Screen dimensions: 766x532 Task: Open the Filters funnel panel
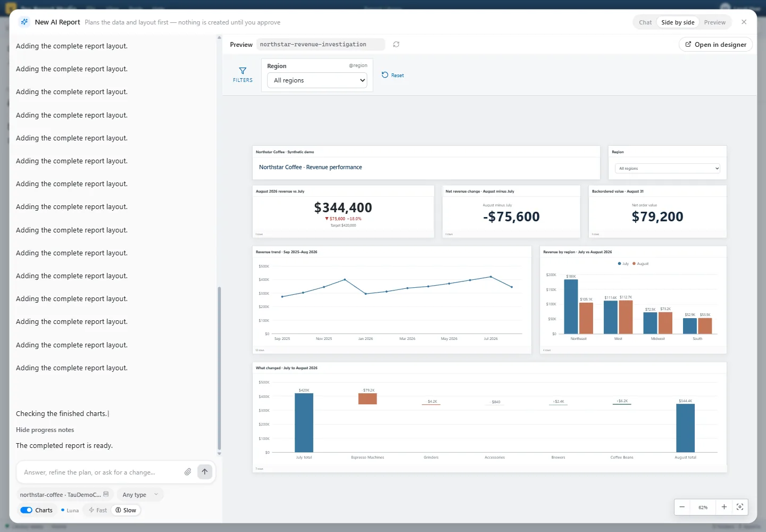[243, 74]
